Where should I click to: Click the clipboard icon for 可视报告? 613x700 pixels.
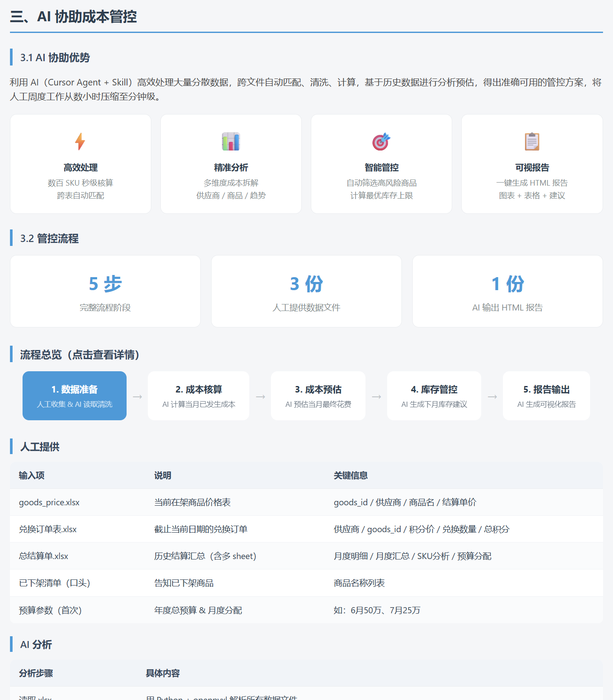point(532,141)
